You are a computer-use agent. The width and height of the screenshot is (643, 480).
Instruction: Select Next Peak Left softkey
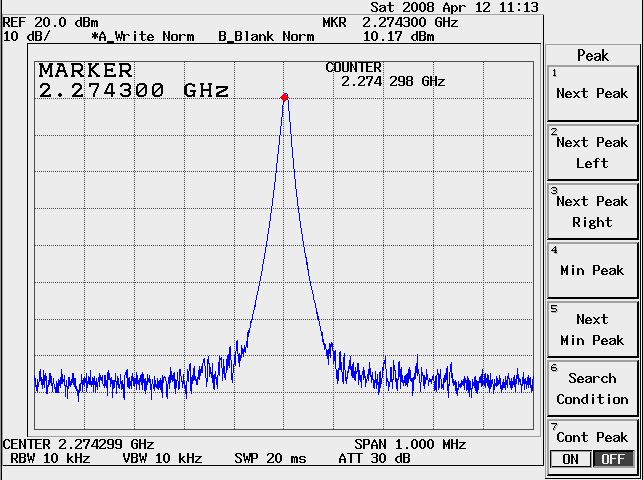[592, 152]
